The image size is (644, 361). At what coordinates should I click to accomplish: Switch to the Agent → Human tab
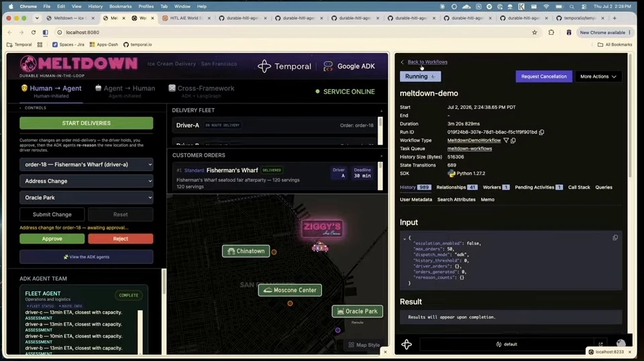coord(125,91)
